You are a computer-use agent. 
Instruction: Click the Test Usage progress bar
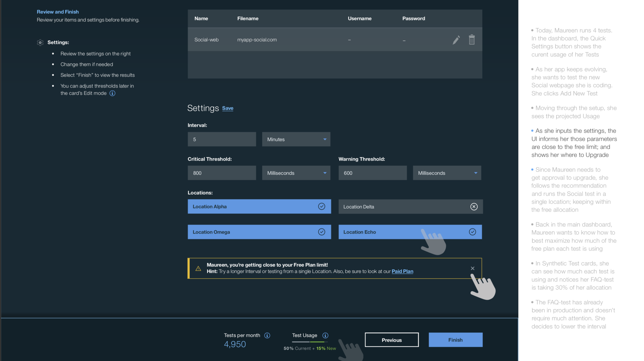tap(309, 342)
